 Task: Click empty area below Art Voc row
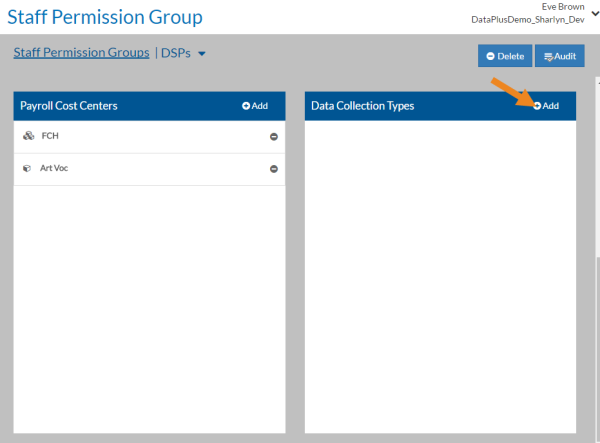point(149,300)
